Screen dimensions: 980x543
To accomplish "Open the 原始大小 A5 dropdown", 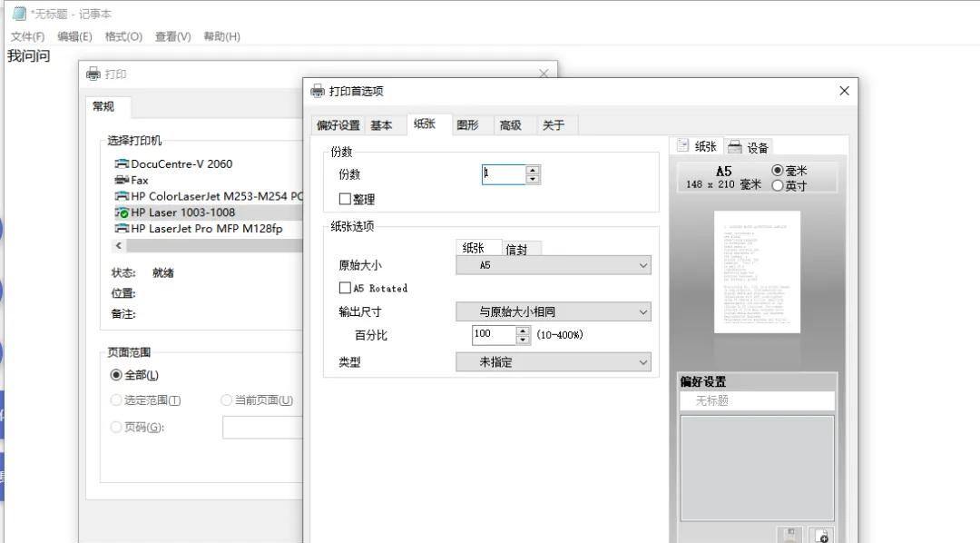I will [554, 265].
